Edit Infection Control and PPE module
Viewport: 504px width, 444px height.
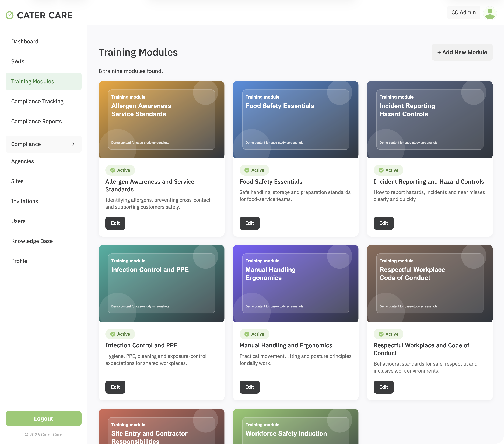pyautogui.click(x=115, y=387)
